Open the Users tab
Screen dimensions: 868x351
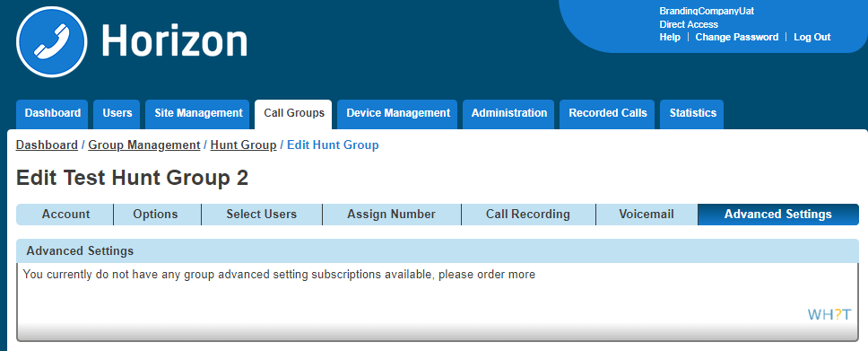pos(117,114)
